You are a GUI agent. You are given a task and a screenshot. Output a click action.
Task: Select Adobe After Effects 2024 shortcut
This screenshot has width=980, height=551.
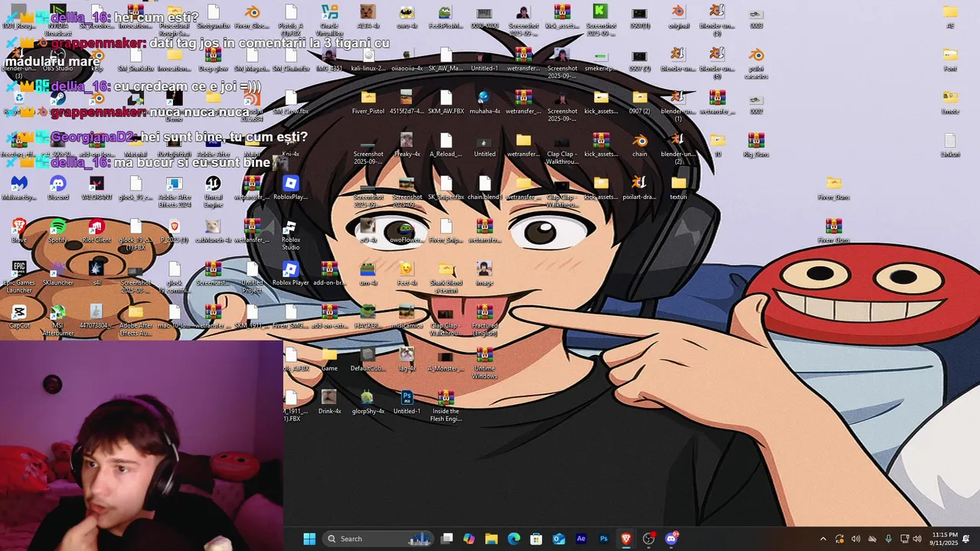click(x=175, y=192)
